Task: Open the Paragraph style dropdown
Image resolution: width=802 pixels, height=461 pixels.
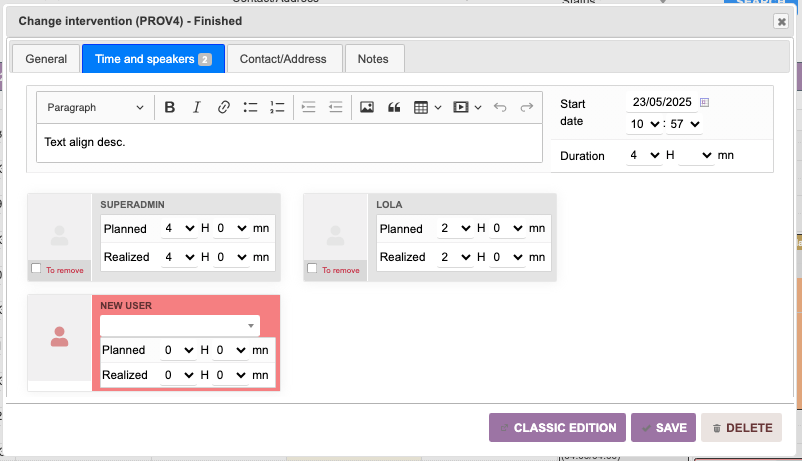Action: (x=95, y=107)
